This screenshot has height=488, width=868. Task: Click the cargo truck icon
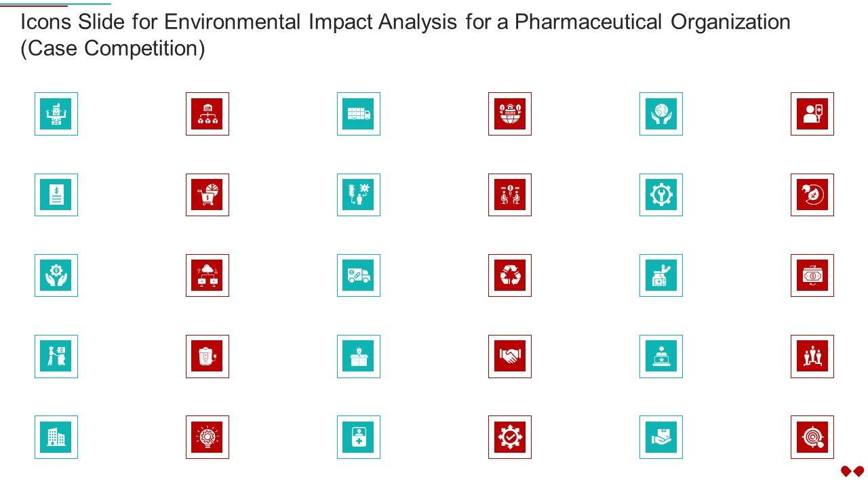point(359,114)
